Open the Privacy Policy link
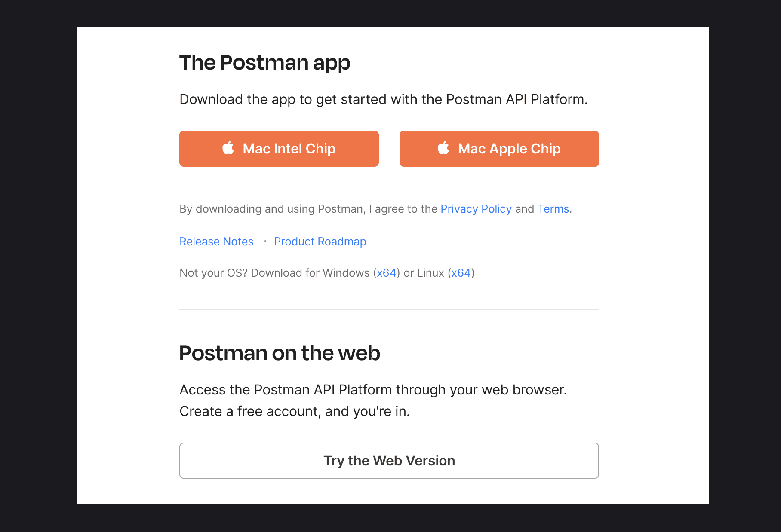 click(x=476, y=209)
